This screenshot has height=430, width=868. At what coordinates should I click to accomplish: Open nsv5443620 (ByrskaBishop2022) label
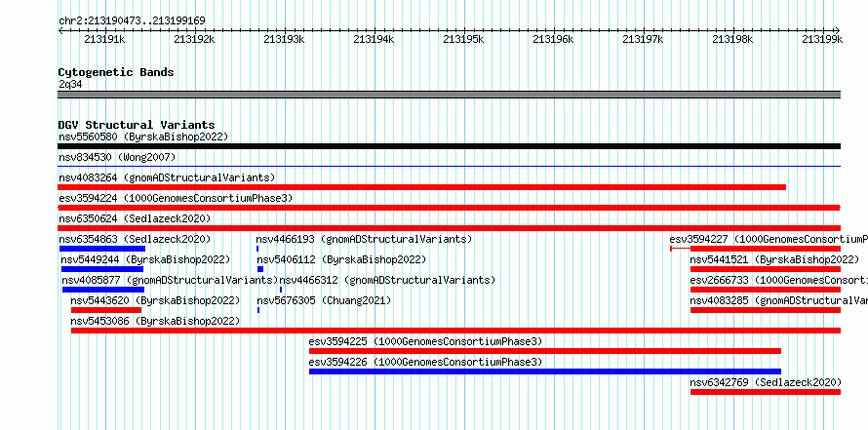pyautogui.click(x=155, y=300)
